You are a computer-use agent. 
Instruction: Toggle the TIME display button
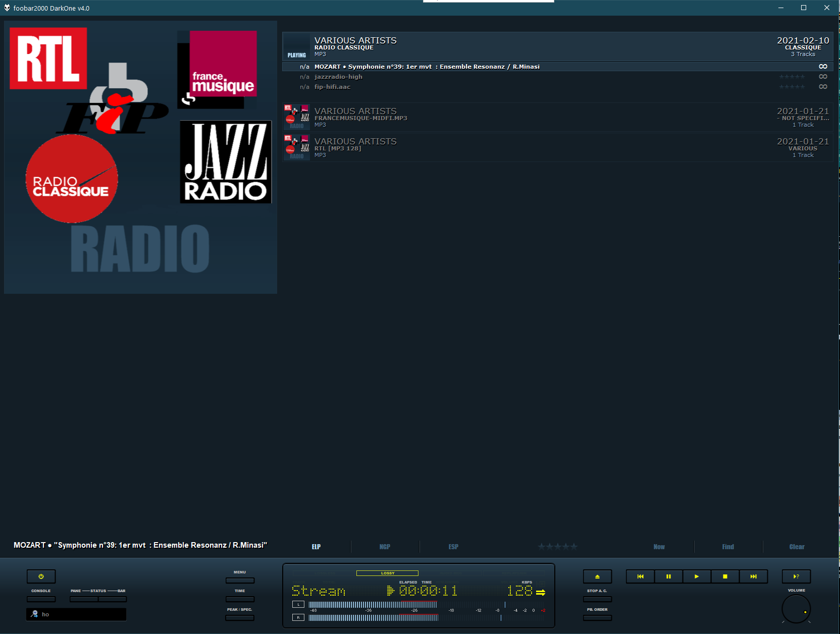240,599
